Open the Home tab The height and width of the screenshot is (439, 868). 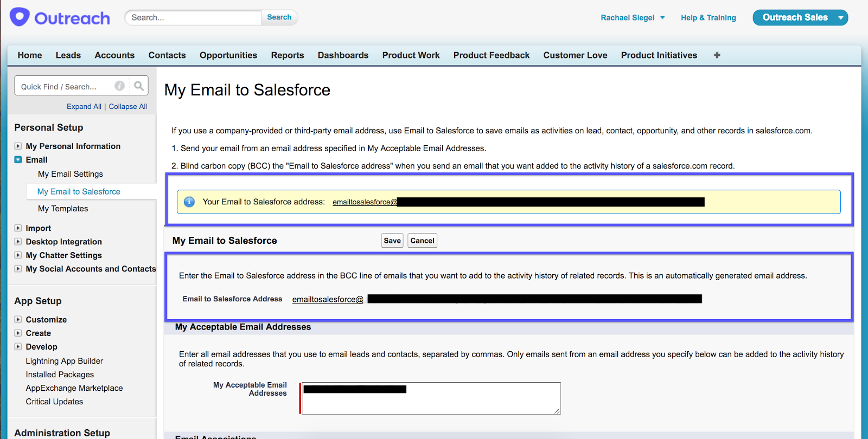[x=30, y=55]
